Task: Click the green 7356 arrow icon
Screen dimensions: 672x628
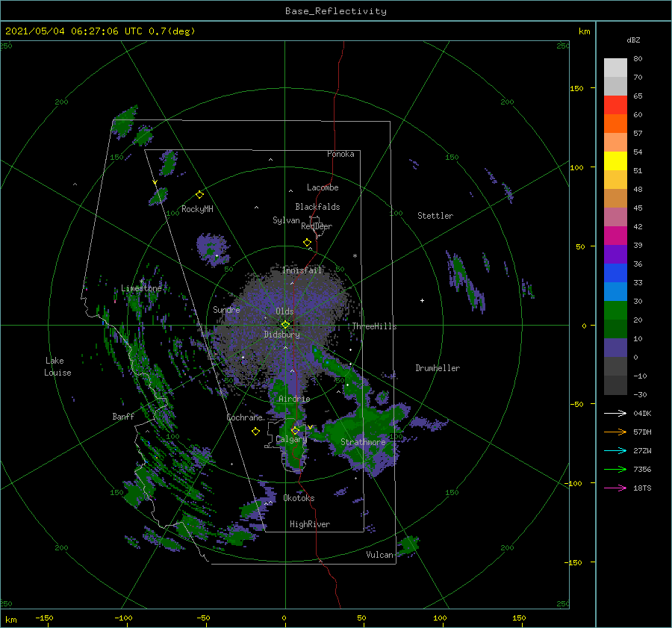Action: click(x=615, y=470)
